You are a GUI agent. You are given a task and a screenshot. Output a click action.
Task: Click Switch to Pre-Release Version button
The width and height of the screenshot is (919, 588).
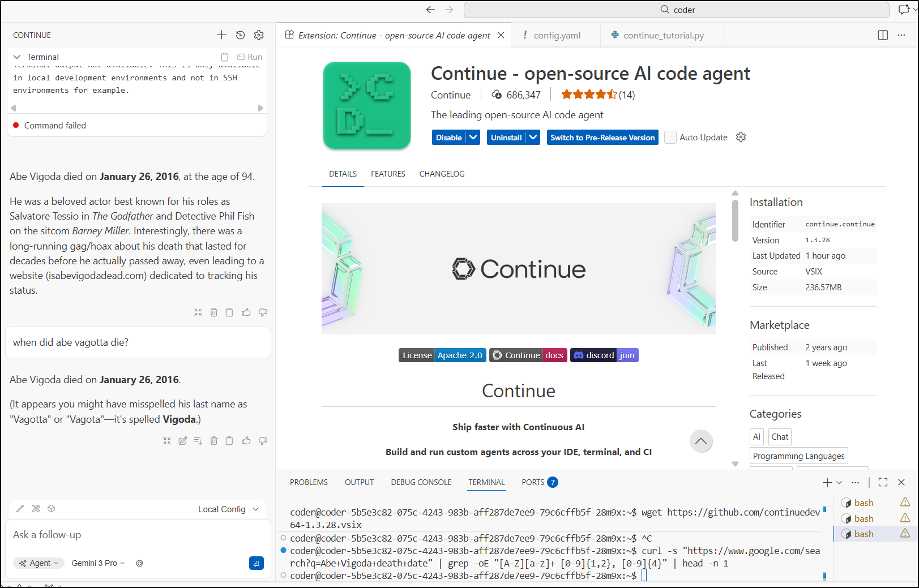pyautogui.click(x=602, y=138)
